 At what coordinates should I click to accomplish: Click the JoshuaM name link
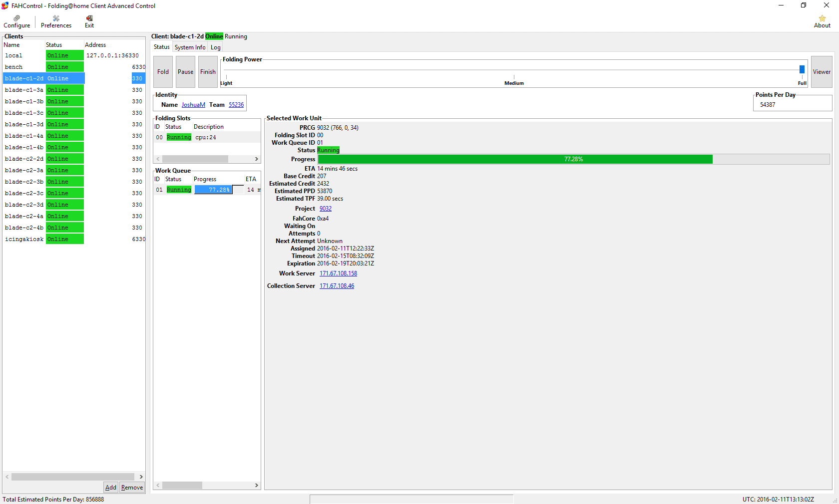[x=193, y=105]
